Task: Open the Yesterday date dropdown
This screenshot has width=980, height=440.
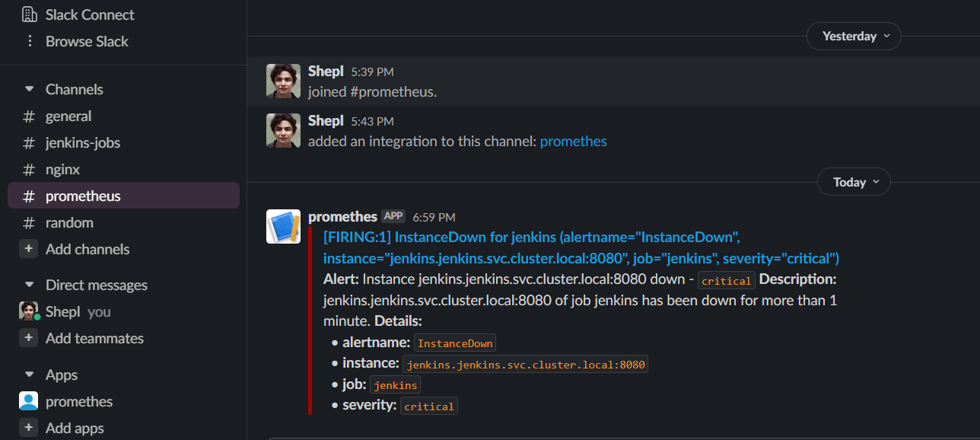Action: (x=854, y=37)
